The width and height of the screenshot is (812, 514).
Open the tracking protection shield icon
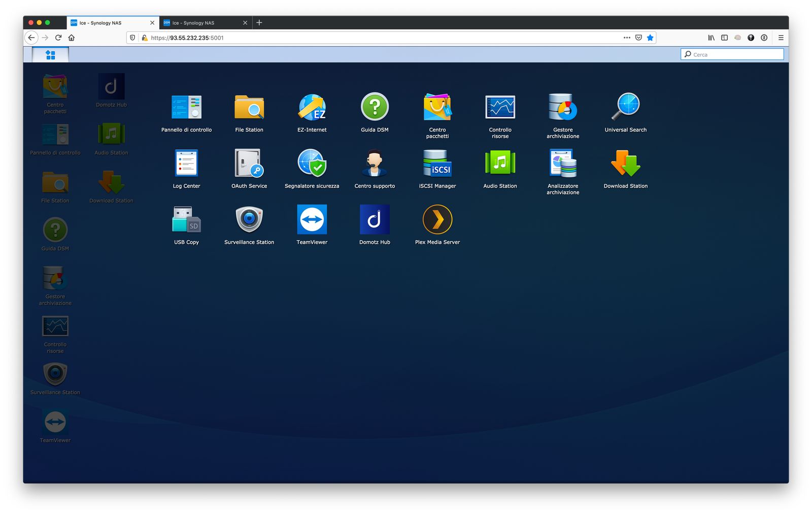(132, 38)
